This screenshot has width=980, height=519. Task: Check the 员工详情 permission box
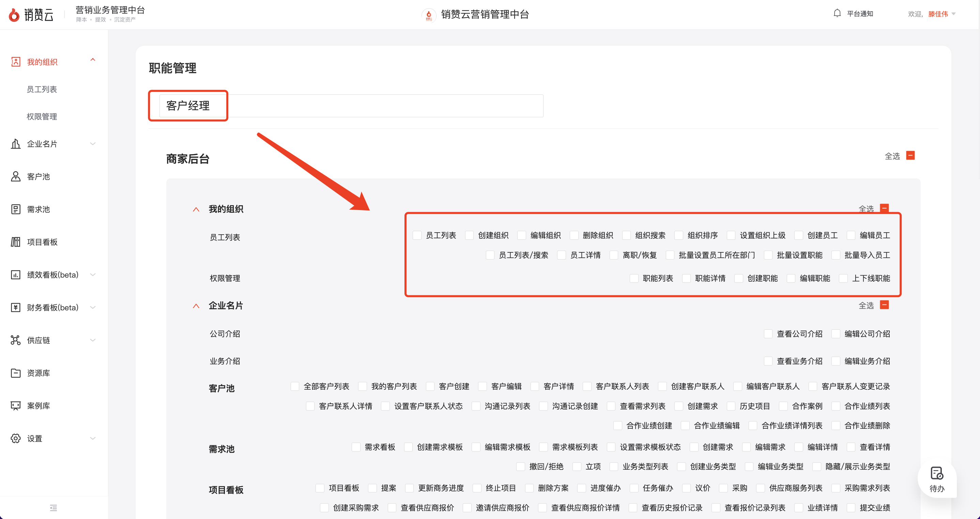coord(562,255)
